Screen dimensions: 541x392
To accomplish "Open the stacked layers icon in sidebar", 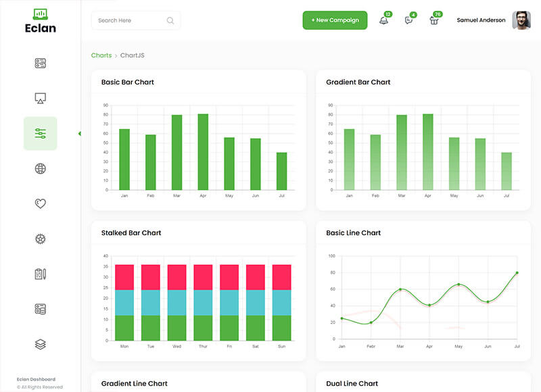I will pos(40,344).
